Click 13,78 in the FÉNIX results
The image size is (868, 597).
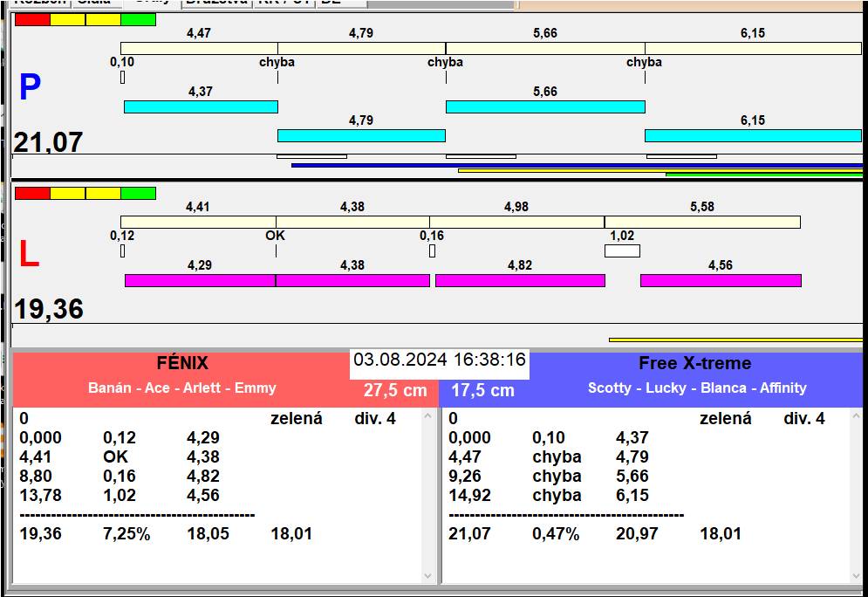coord(40,495)
